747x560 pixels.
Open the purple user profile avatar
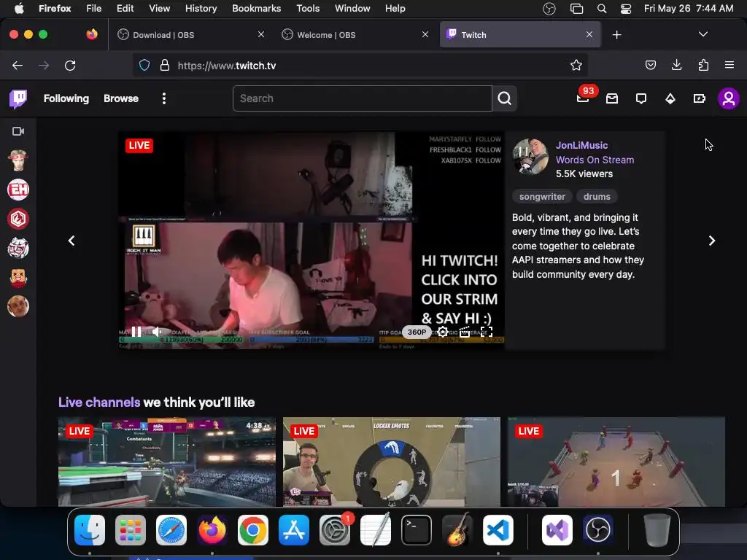729,98
